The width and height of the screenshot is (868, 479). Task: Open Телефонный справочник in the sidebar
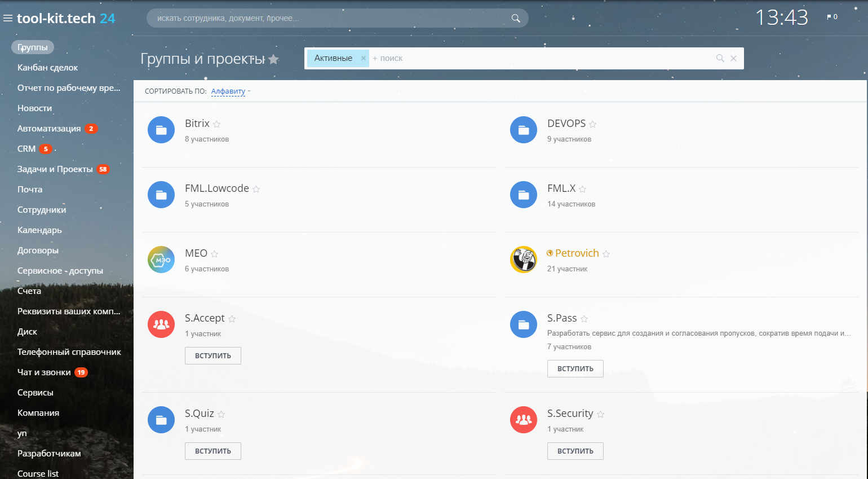coord(69,352)
